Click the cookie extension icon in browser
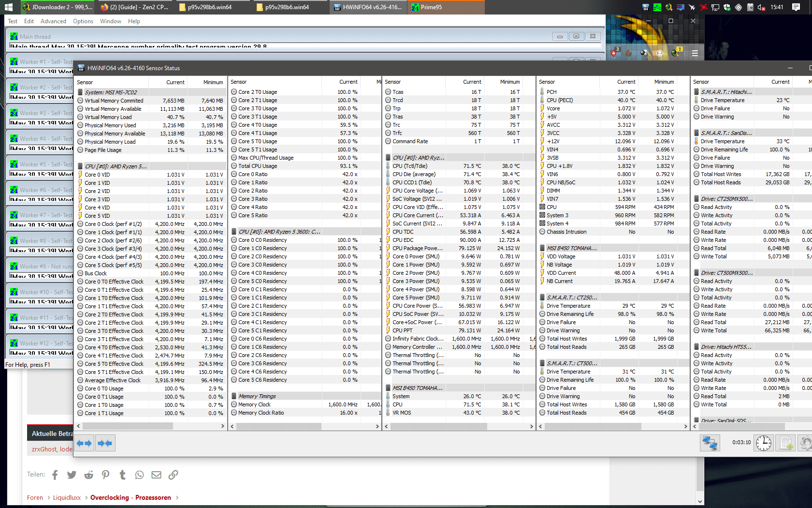 coord(629,53)
